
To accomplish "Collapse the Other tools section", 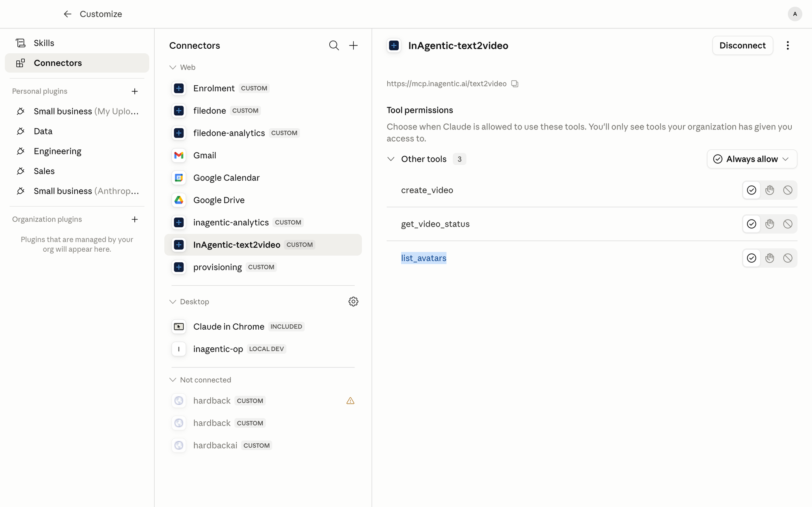I will pos(391,159).
